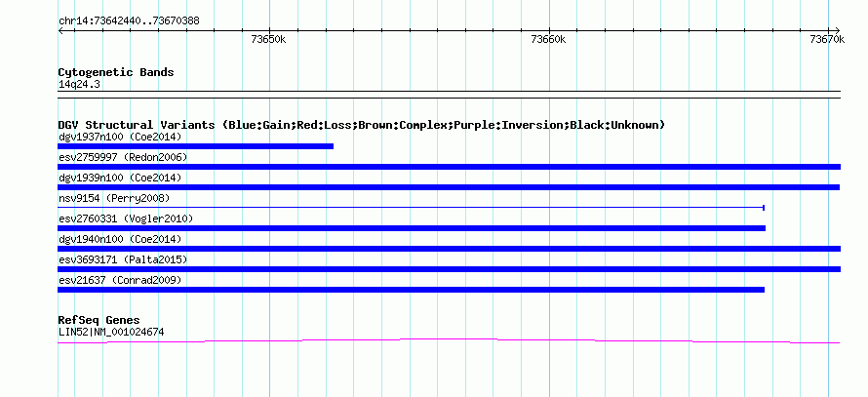Click the 14q24.3 band label

(x=79, y=85)
